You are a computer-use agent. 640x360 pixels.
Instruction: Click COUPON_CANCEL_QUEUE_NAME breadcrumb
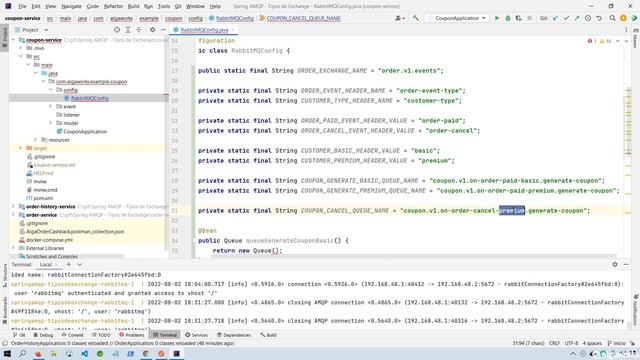[300, 18]
